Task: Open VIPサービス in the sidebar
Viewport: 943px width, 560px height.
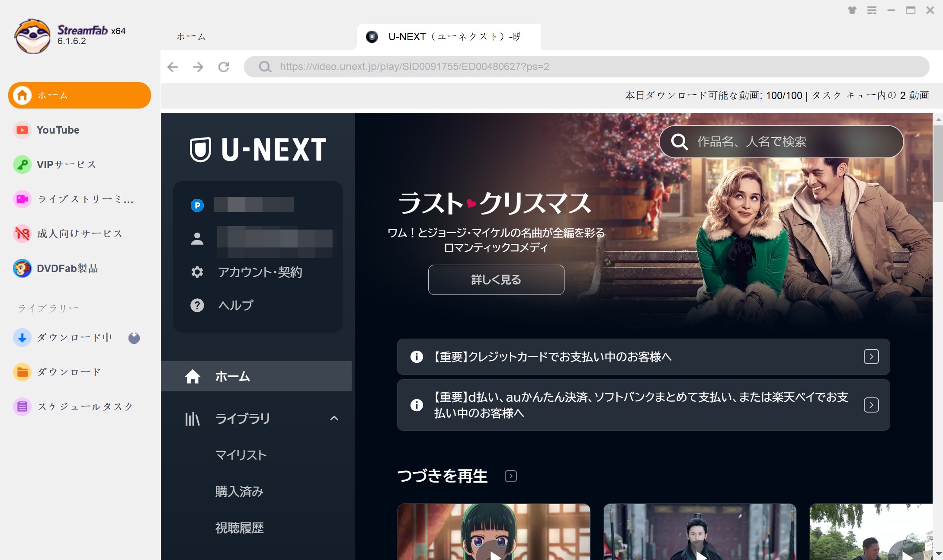Action: click(55, 165)
